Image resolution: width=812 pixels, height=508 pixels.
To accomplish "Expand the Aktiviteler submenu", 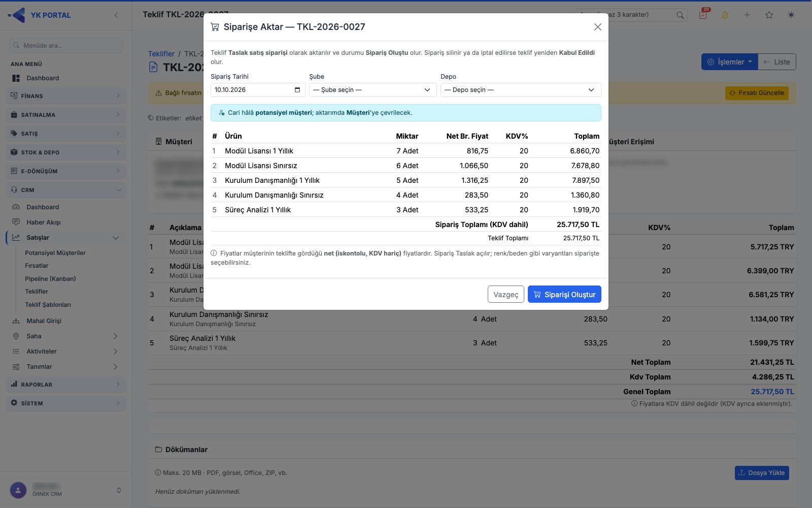I will tap(66, 352).
